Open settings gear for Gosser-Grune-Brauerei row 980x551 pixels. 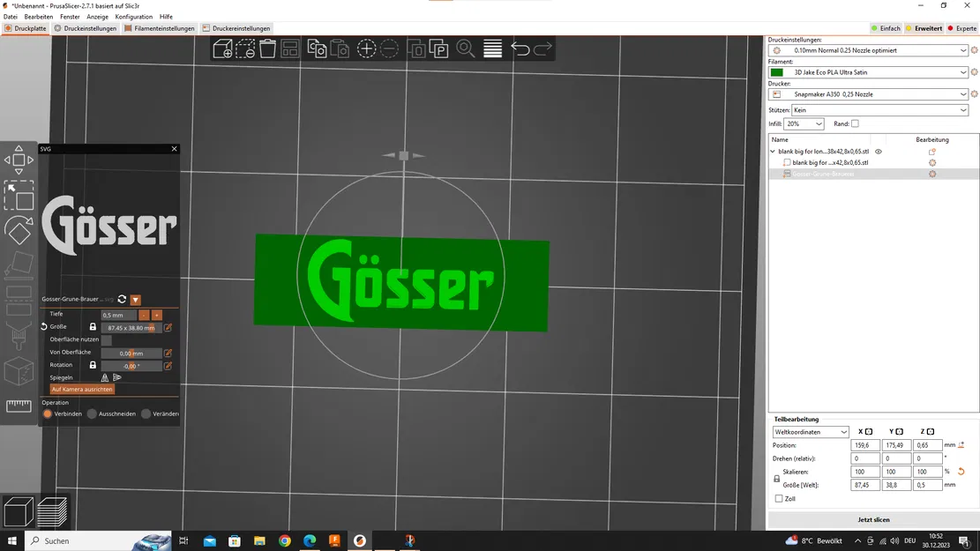[x=931, y=174]
